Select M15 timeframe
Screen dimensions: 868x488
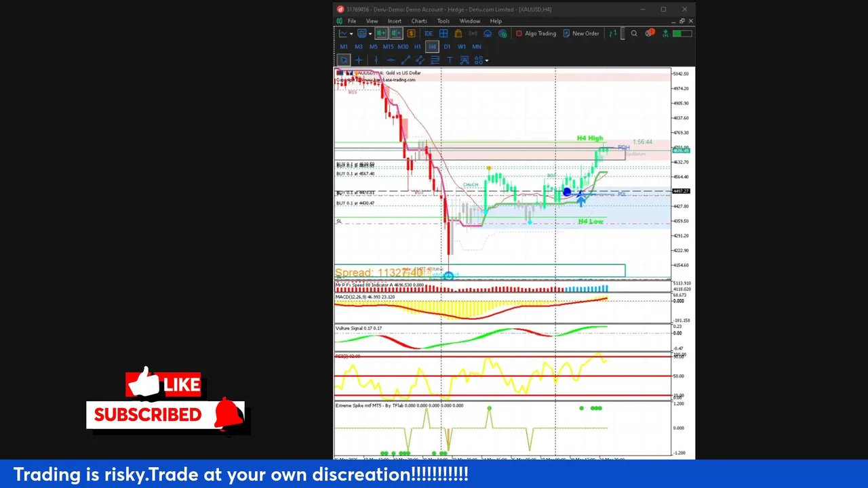(x=388, y=47)
